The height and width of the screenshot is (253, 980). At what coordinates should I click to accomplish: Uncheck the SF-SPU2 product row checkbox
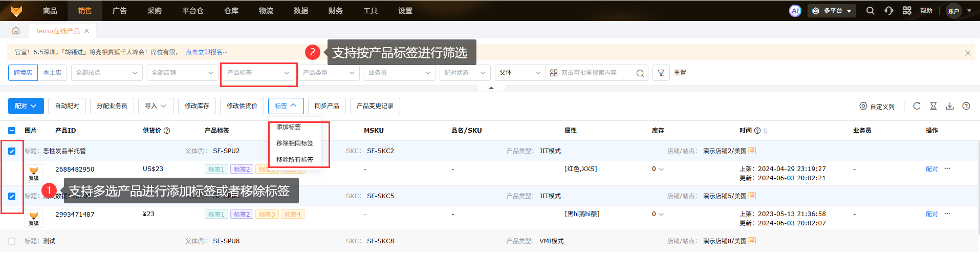click(12, 151)
